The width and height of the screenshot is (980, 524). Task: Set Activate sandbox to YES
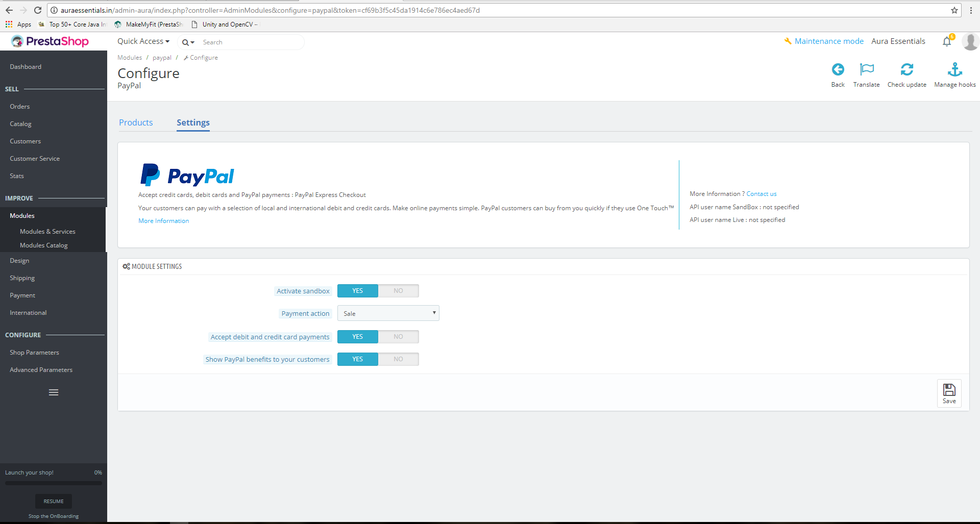(358, 291)
